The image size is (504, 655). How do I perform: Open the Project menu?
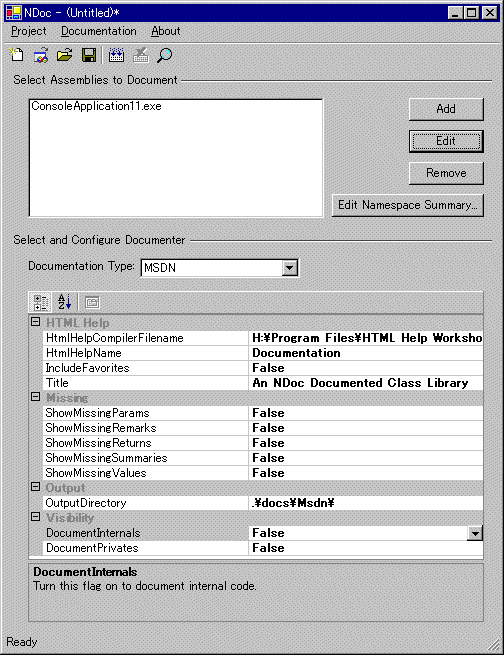pyautogui.click(x=28, y=31)
